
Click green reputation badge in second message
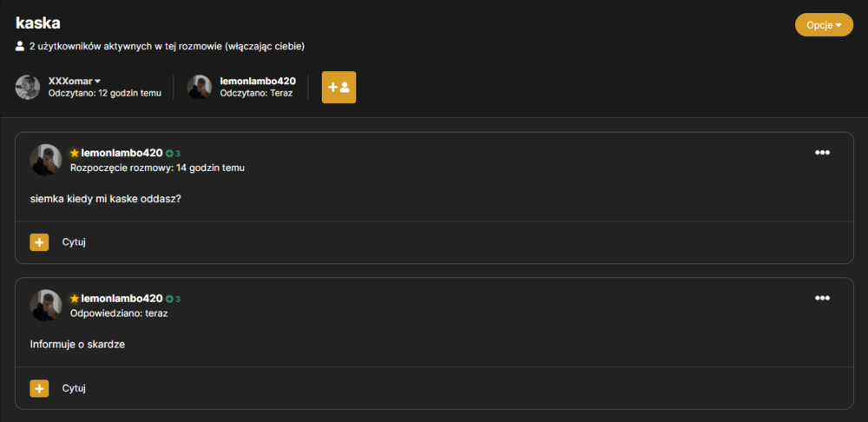[x=174, y=299]
